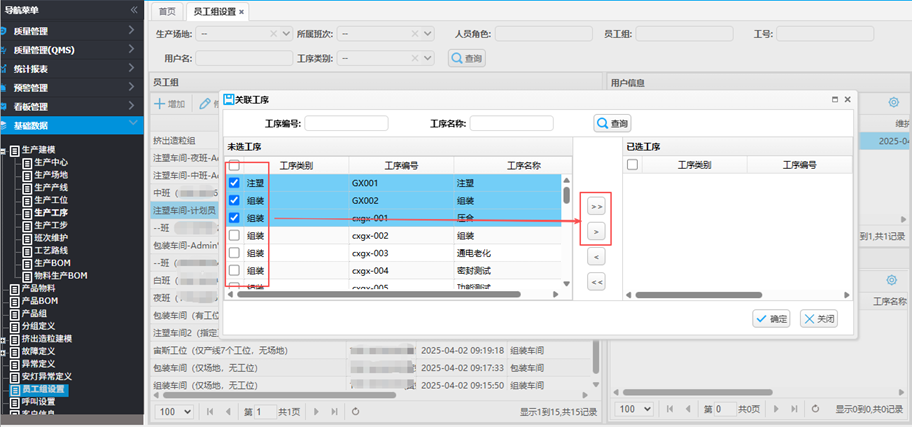Toggle select-all checkbox in 已选工序 header
Viewport: 912px width, 427px height.
click(632, 165)
